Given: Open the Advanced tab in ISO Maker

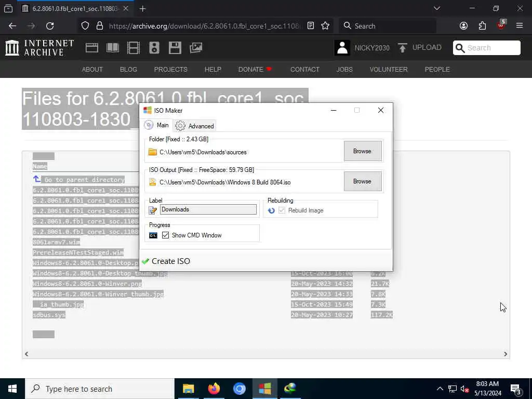Looking at the screenshot, I should click(195, 126).
